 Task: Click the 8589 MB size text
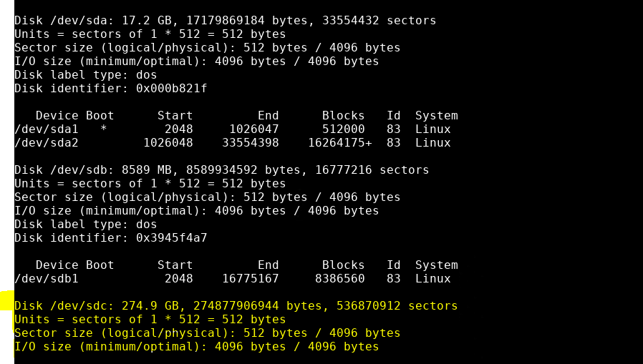[x=146, y=170]
